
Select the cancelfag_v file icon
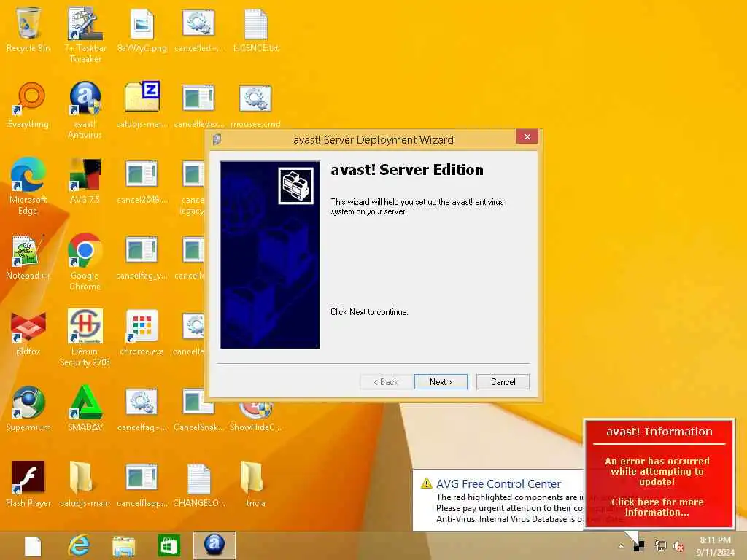(142, 257)
